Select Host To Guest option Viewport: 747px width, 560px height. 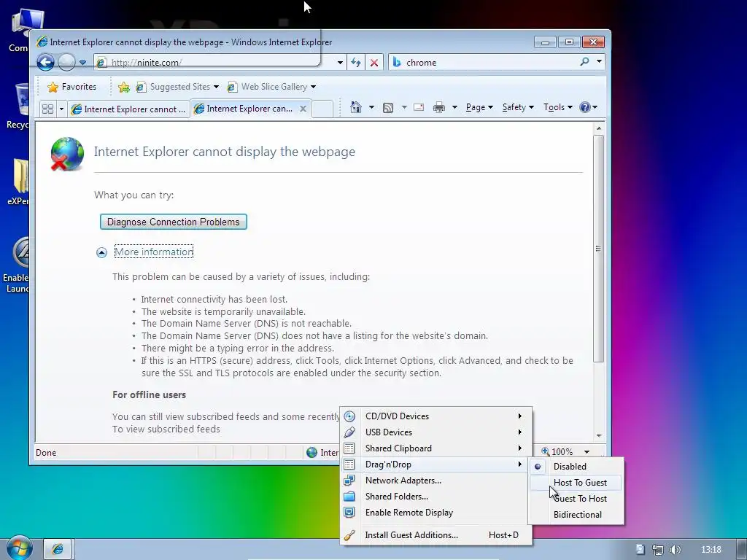(x=576, y=483)
